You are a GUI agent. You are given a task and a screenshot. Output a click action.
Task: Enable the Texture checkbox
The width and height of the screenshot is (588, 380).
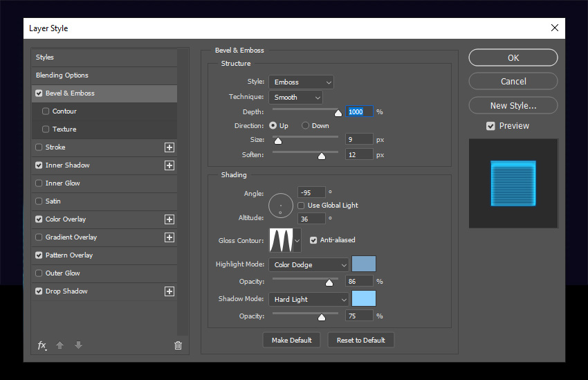(46, 129)
